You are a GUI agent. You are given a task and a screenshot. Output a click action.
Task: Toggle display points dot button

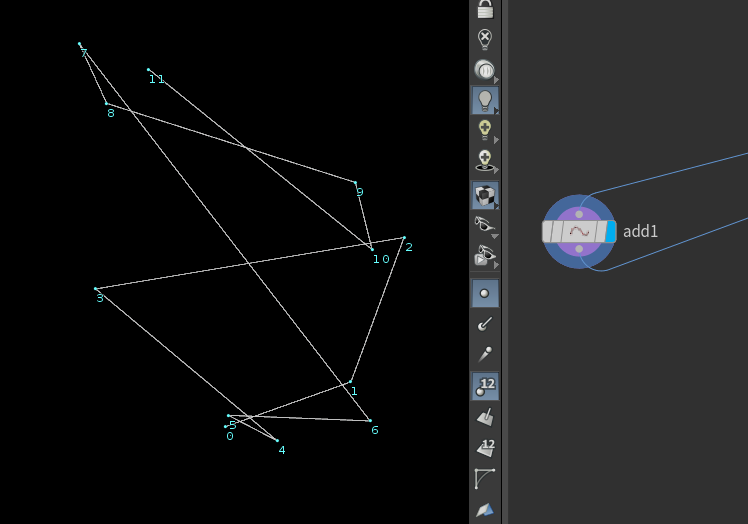pos(485,293)
